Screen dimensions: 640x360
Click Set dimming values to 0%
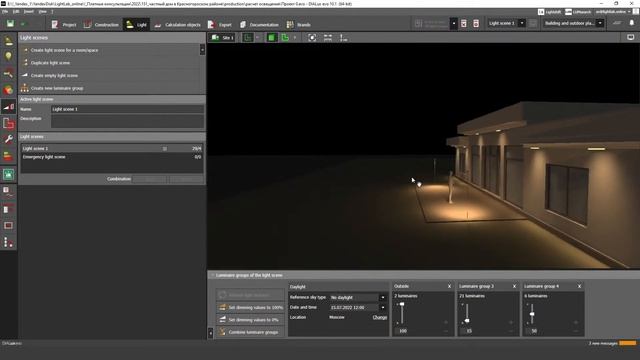click(251, 320)
